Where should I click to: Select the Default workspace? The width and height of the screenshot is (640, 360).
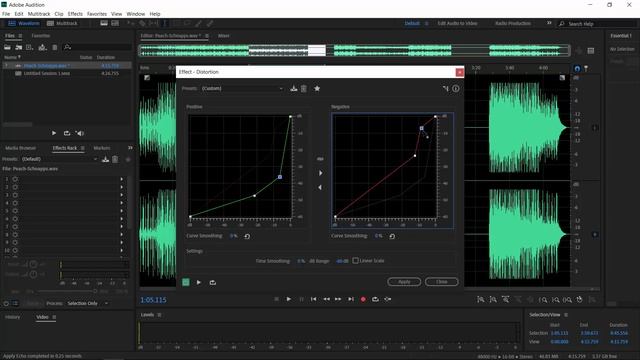(412, 24)
